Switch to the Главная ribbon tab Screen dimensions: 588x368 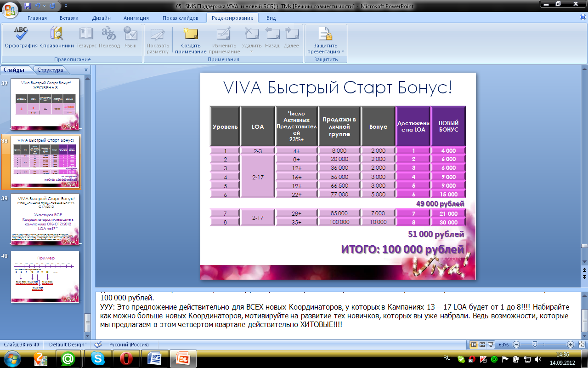coord(37,18)
